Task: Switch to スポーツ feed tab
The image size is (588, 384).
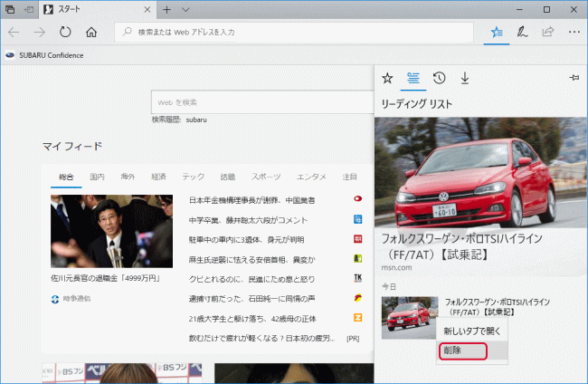Action: tap(266, 177)
